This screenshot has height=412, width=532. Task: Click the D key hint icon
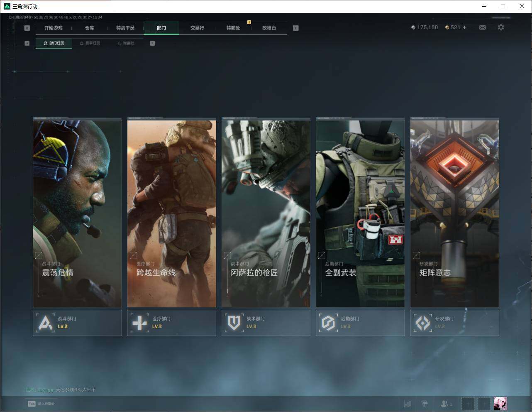click(152, 43)
